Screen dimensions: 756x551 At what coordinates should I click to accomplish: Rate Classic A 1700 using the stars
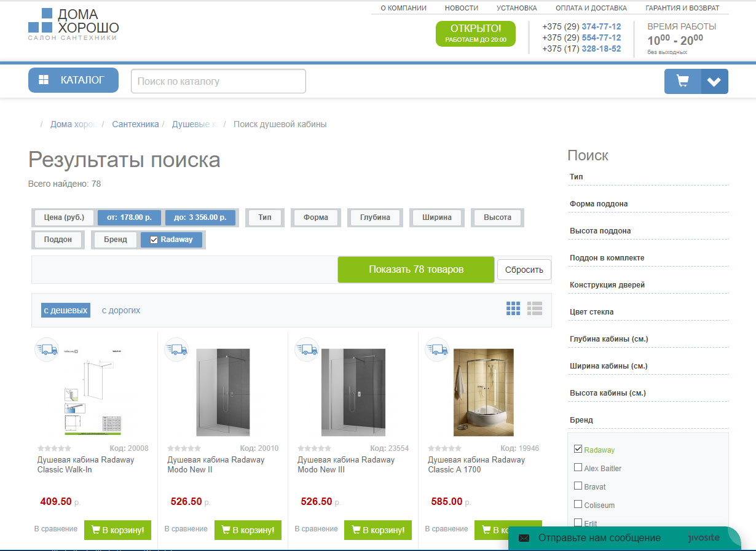click(445, 448)
